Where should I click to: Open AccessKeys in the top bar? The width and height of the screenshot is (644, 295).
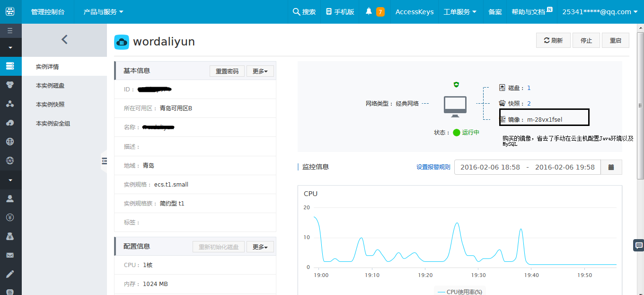point(415,12)
